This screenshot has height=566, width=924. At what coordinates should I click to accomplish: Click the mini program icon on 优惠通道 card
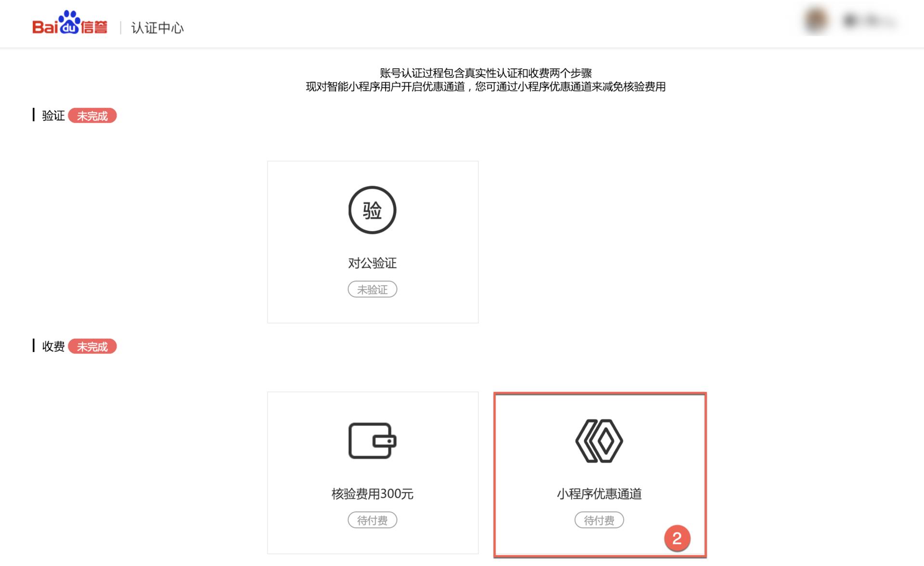point(598,440)
